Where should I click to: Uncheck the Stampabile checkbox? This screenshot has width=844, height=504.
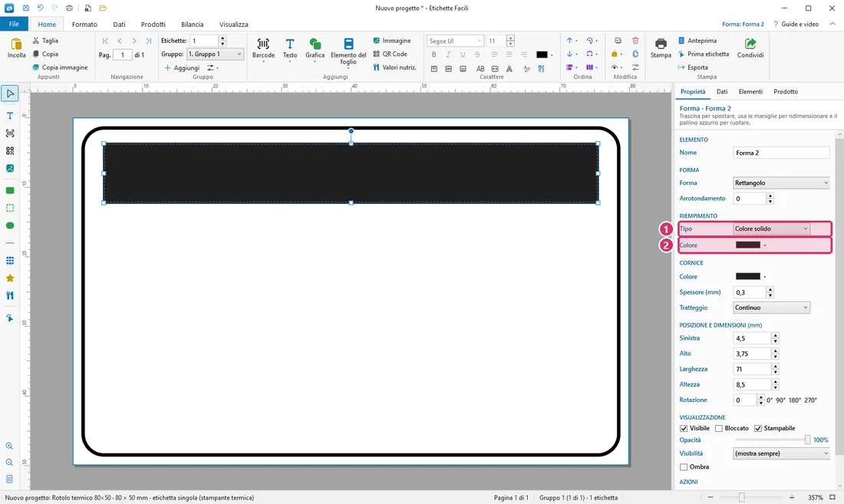click(758, 428)
